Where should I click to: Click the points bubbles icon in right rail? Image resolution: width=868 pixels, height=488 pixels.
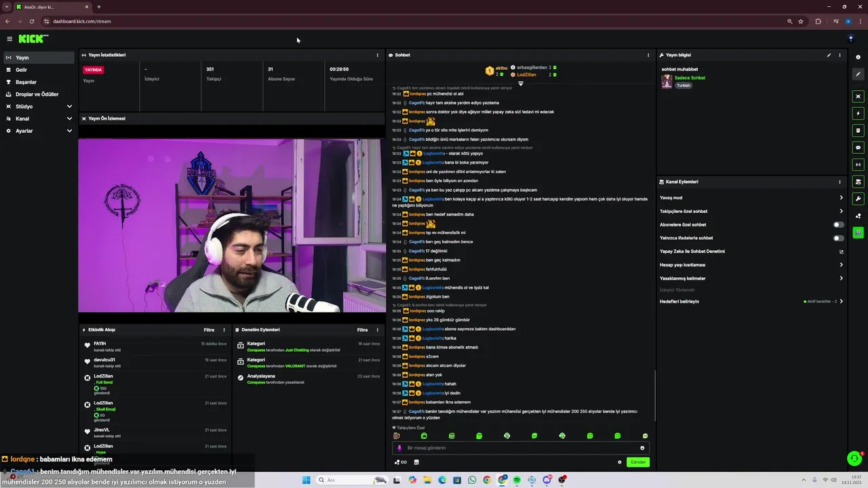click(859, 216)
